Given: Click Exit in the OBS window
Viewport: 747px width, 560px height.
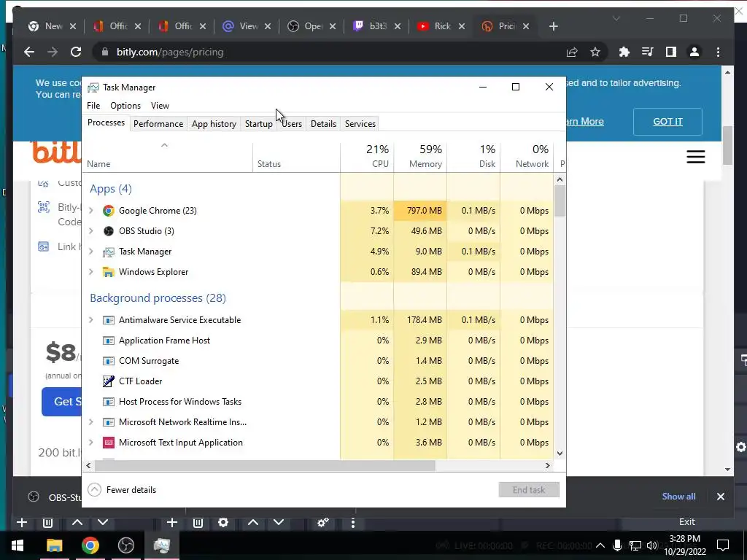Looking at the screenshot, I should (686, 522).
